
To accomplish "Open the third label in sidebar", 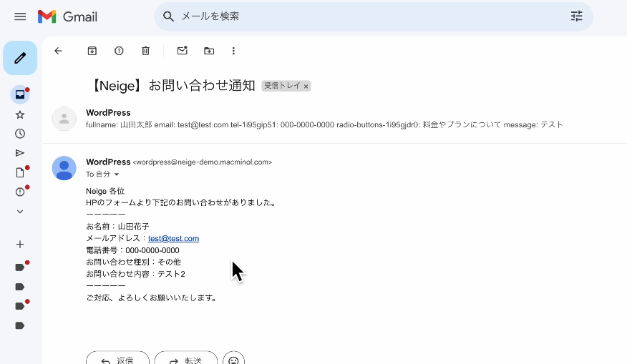I will coord(20,306).
